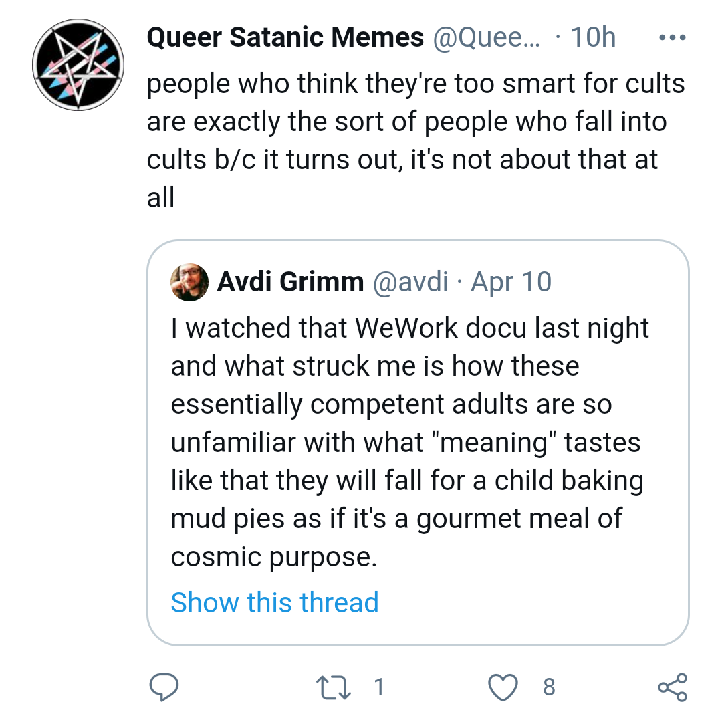
Task: Click the main tweet text about cults
Action: (x=414, y=122)
